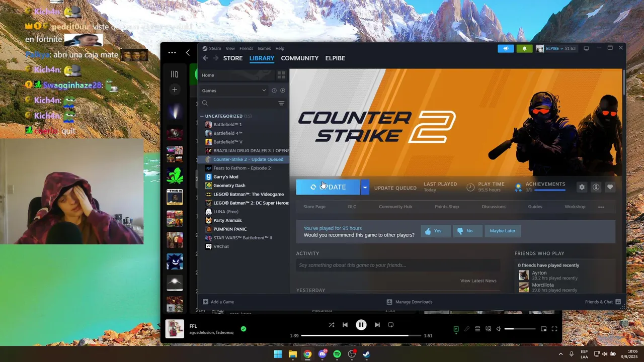Toggle repeat in Spotify player

tap(391, 325)
